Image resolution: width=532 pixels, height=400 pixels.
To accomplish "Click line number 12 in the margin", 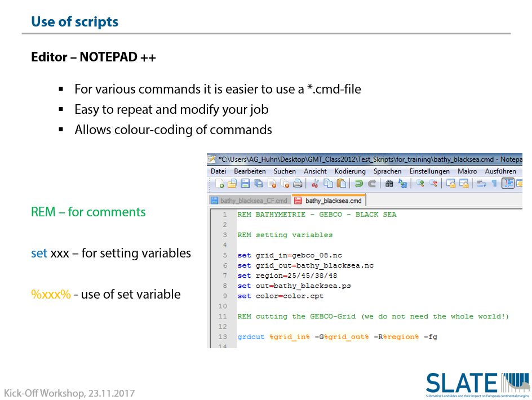I will 223,326.
